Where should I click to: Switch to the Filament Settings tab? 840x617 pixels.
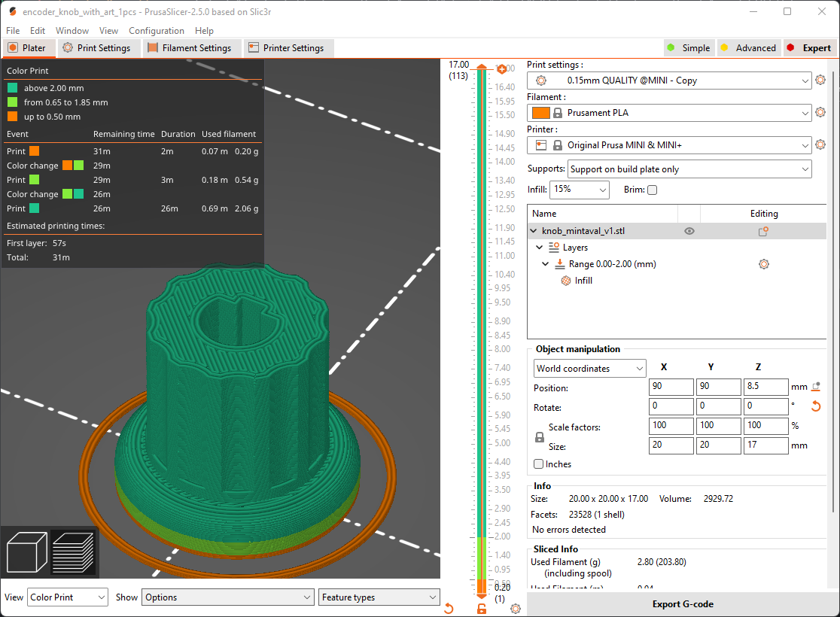click(190, 48)
